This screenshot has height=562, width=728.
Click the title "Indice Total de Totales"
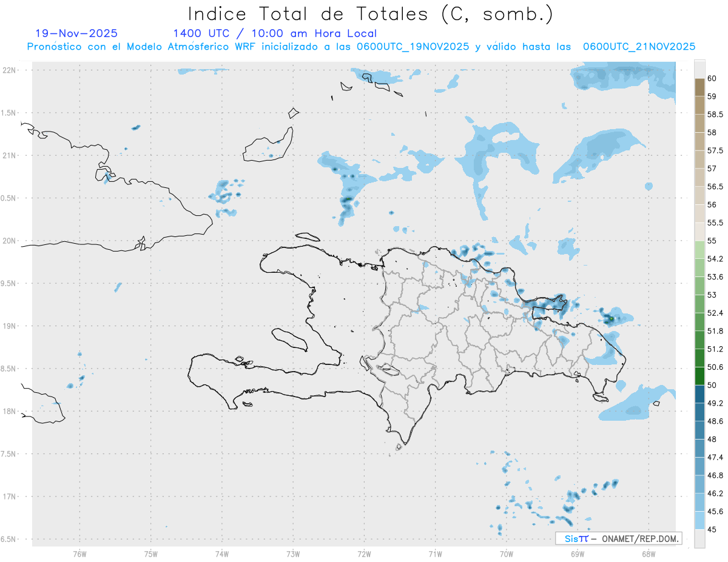click(309, 13)
